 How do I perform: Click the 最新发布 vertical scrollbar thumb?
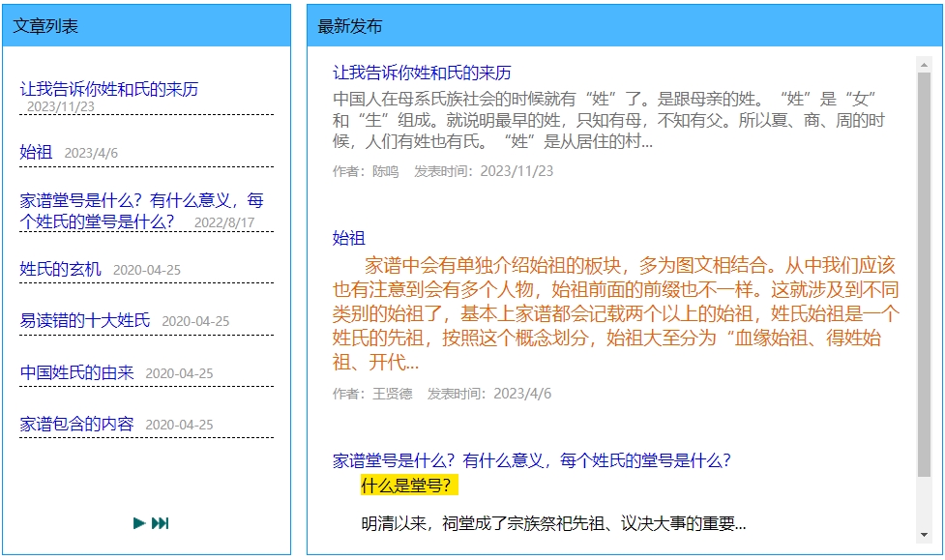click(924, 275)
